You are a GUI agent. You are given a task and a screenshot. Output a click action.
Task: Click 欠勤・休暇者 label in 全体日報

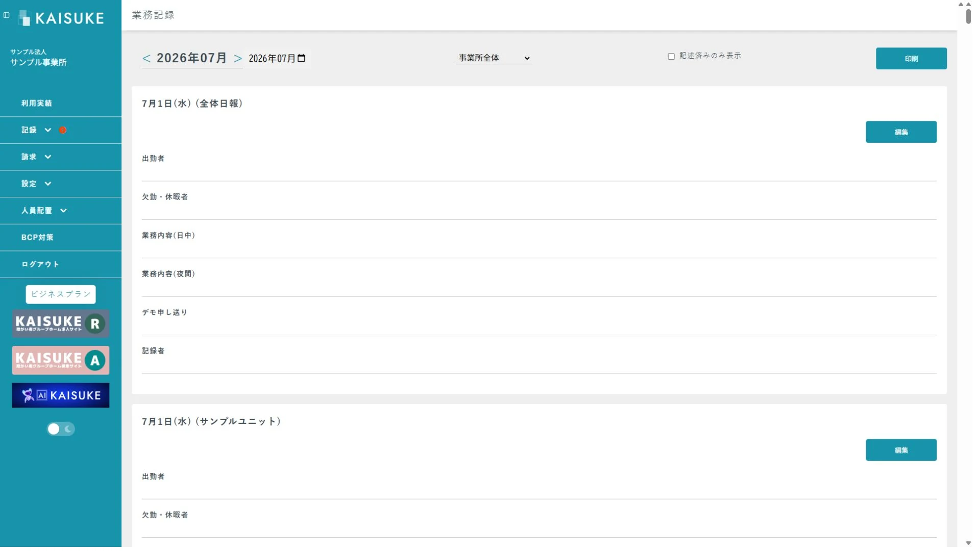[164, 197]
